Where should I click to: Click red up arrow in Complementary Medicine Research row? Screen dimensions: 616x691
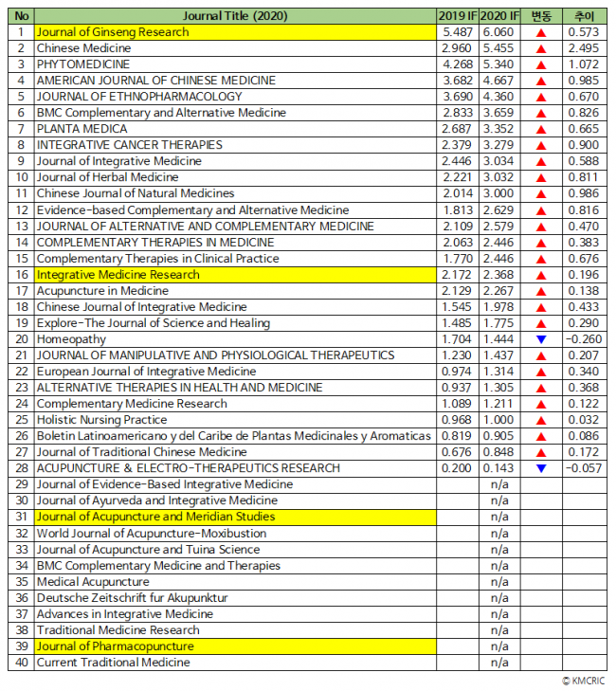coord(541,405)
